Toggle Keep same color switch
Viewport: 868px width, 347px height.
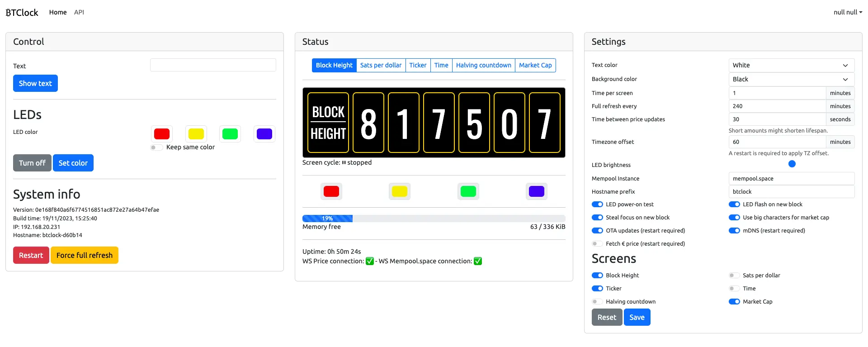pos(156,147)
